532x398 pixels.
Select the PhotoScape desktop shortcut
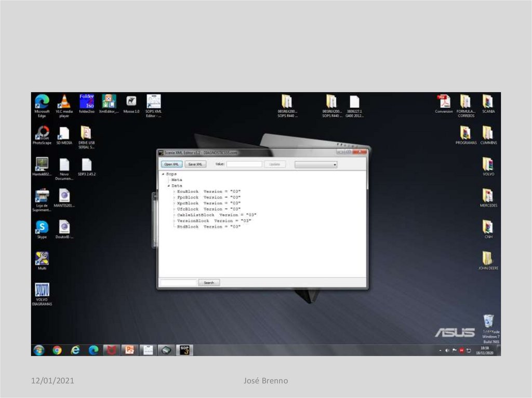pos(42,135)
